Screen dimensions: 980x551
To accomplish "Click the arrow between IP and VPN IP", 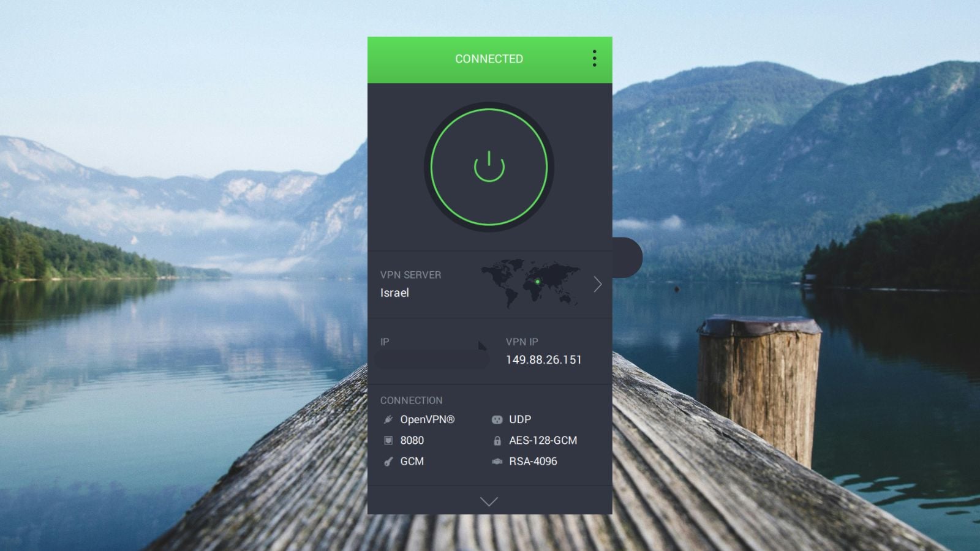I will 482,346.
